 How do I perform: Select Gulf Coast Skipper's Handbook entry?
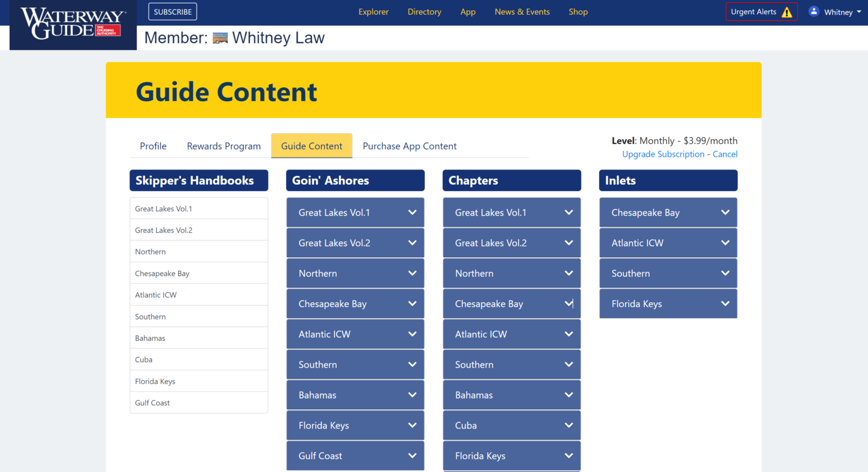[x=153, y=403]
